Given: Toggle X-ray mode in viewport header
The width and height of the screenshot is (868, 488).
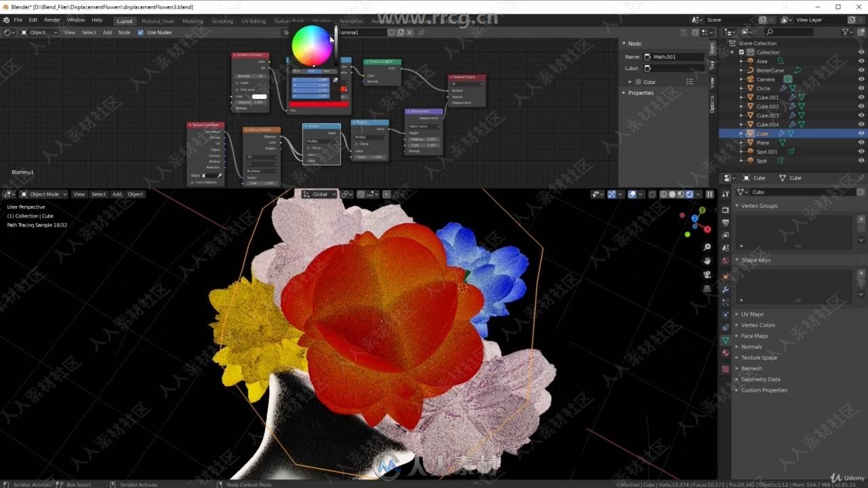Looking at the screenshot, I should (652, 195).
